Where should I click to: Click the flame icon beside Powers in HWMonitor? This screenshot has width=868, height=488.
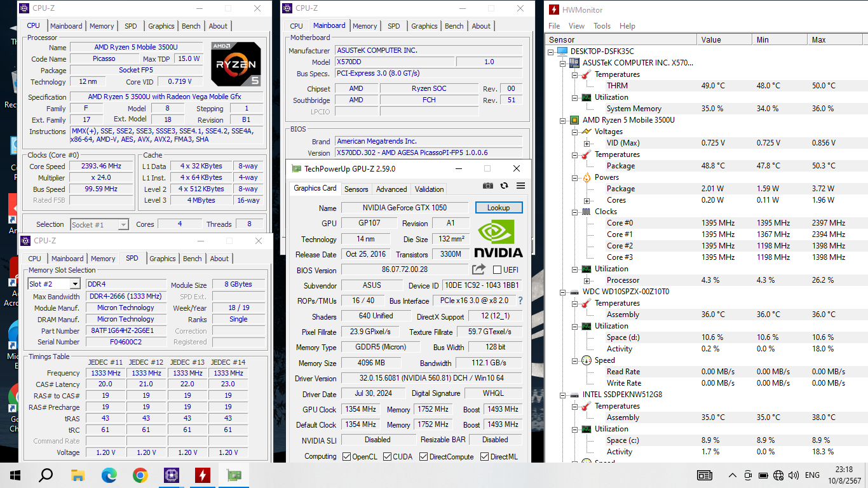pyautogui.click(x=586, y=177)
